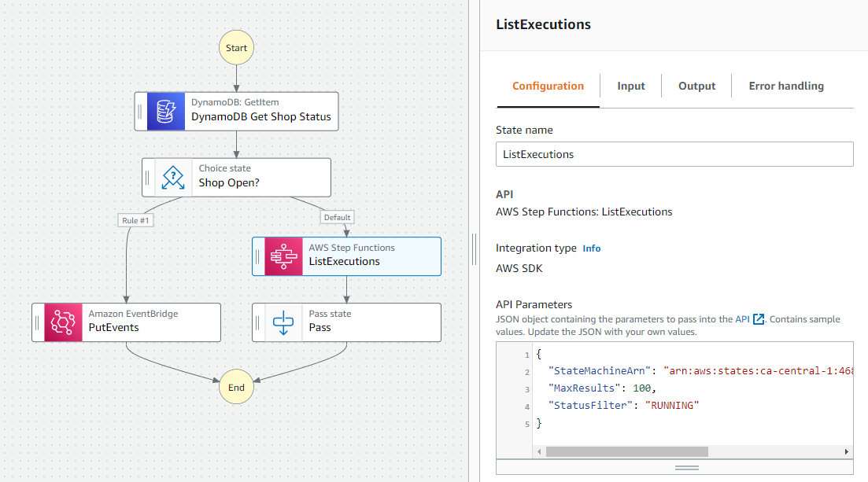Grab the drag handle on ListExecutions node
Viewport: 868px width, 482px height.
tap(257, 256)
